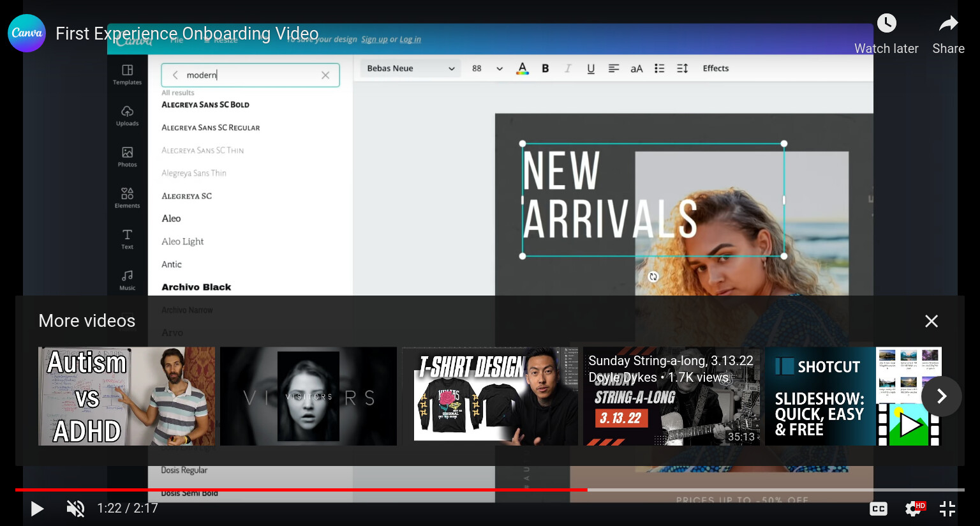Open the Sunday String-a-long video
The image size is (980, 526).
pos(672,396)
